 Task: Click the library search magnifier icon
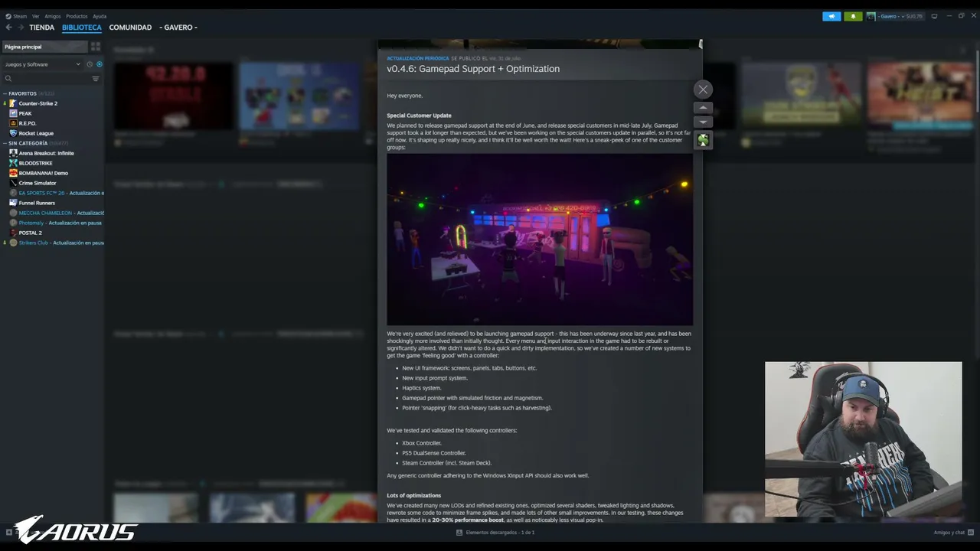tap(8, 79)
